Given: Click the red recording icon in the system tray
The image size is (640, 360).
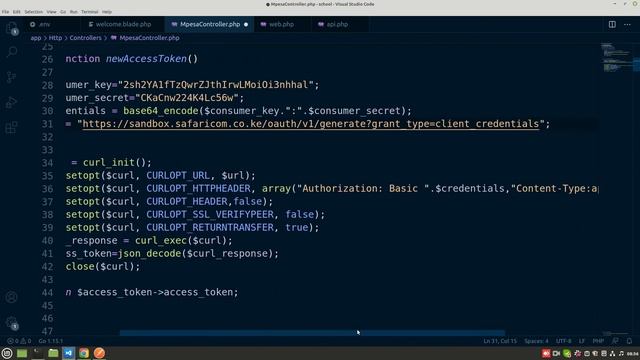Looking at the screenshot, I should point(546,353).
